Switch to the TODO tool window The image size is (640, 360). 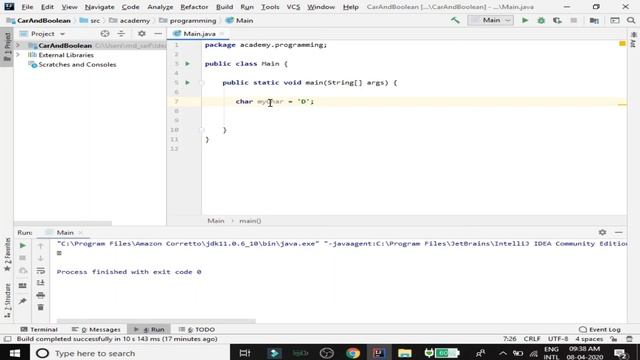[x=197, y=329]
